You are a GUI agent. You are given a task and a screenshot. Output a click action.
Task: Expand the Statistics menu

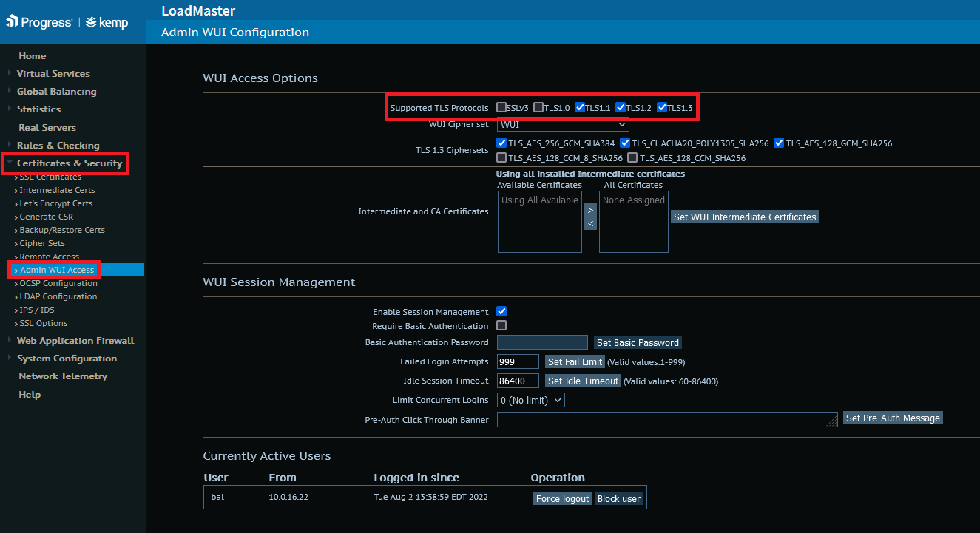pos(38,109)
